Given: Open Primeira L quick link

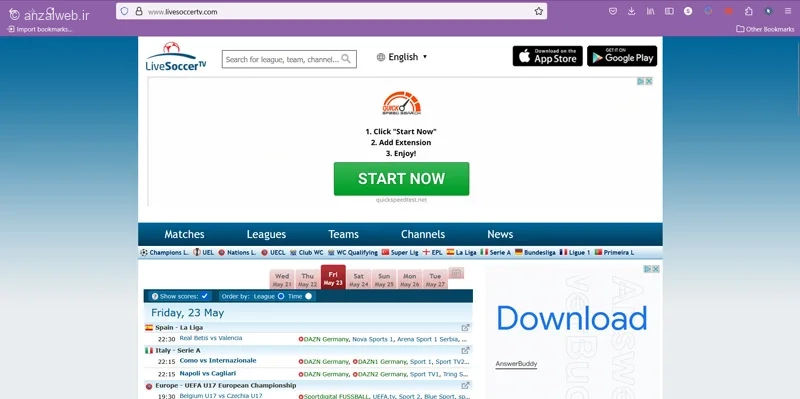Looking at the screenshot, I should point(614,253).
